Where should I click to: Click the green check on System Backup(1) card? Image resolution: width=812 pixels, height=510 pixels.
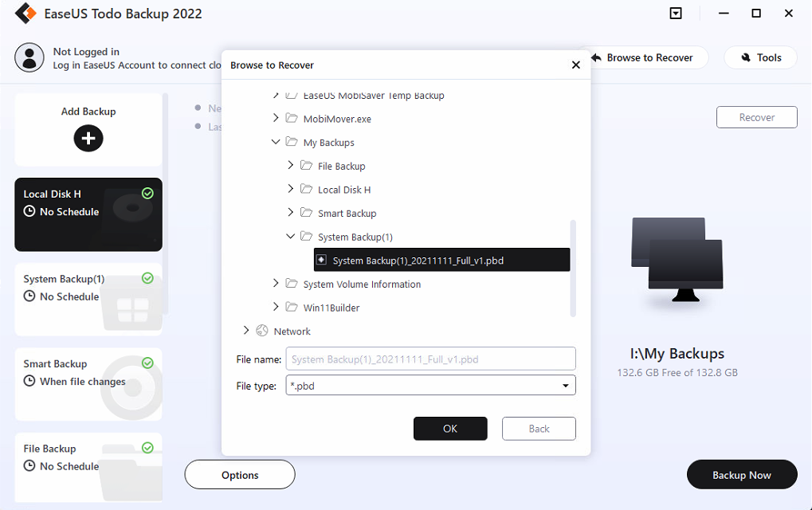tap(147, 278)
